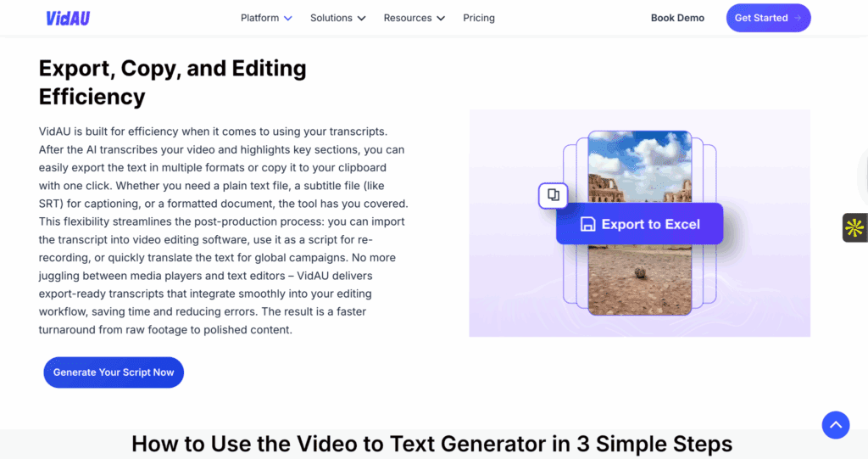Expand the Solutions dropdown chevron

tap(361, 18)
